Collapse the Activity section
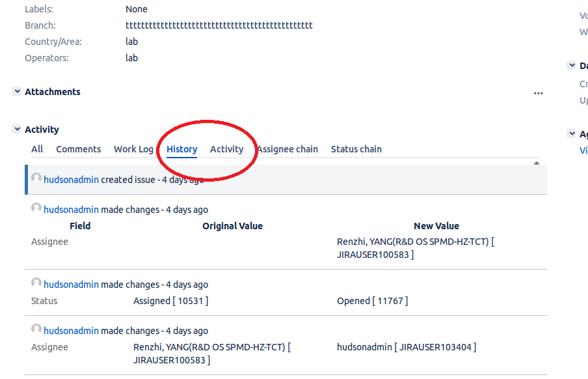Screen dimensions: 588x379 click(16, 129)
